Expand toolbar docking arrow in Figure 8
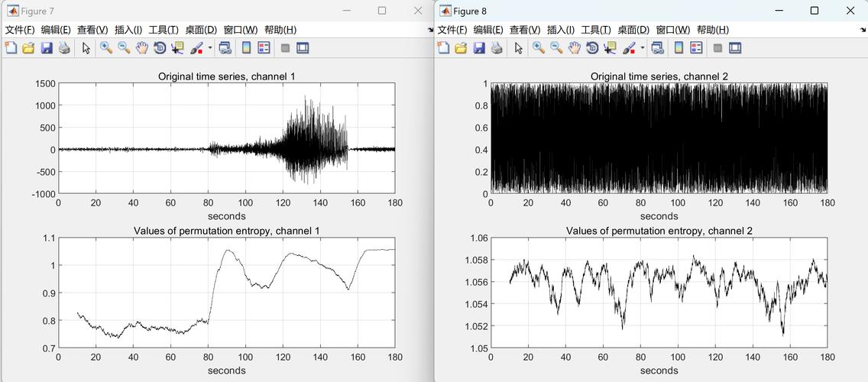The width and height of the screenshot is (868, 382). [x=863, y=30]
